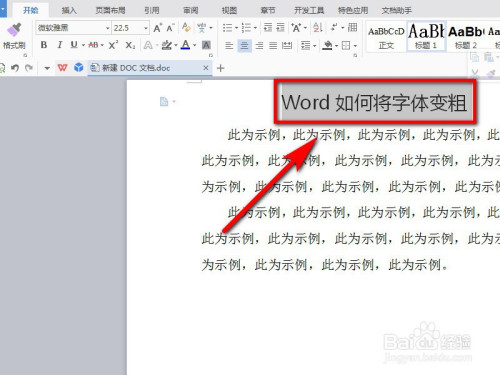
Task: Toggle center alignment button
Action: pos(244,45)
